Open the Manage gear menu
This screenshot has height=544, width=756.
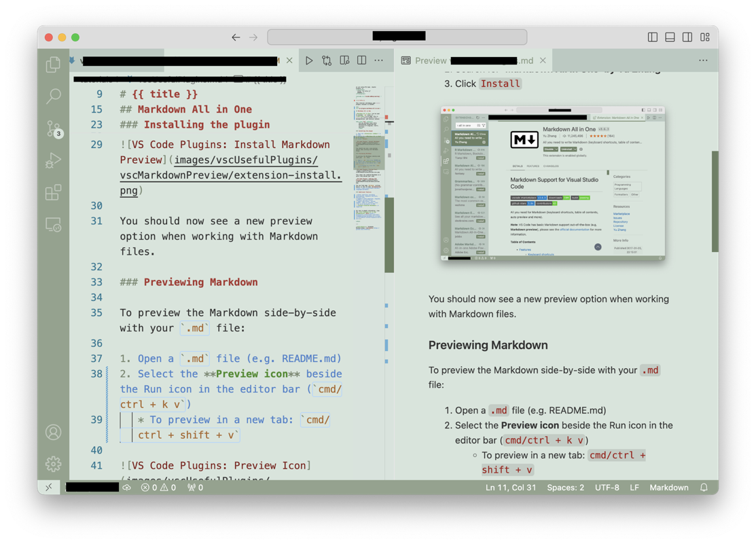[53, 464]
